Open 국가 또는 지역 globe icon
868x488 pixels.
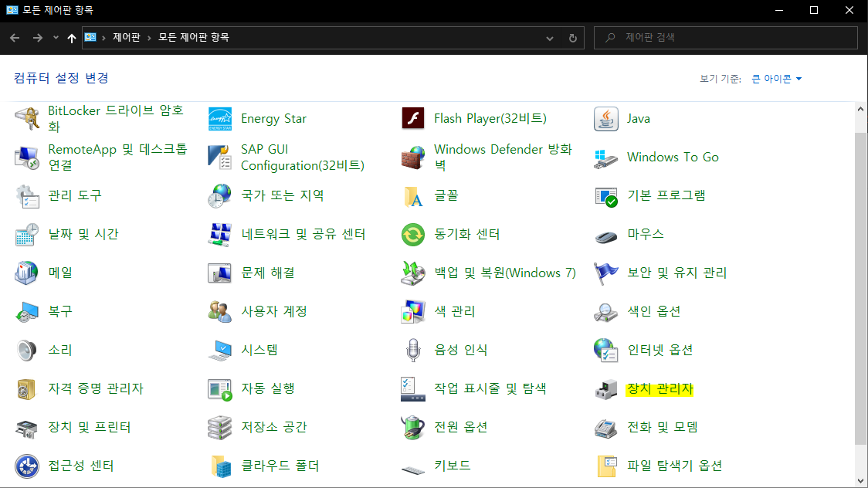coord(220,196)
